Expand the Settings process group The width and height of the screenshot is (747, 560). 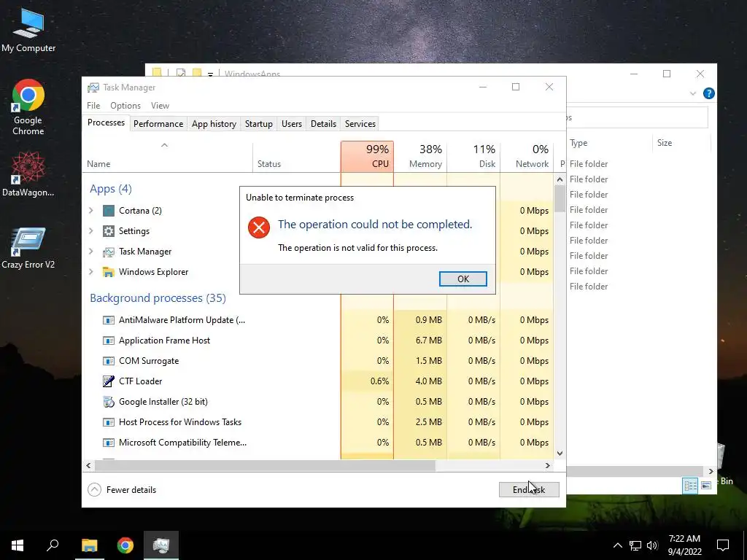(91, 230)
